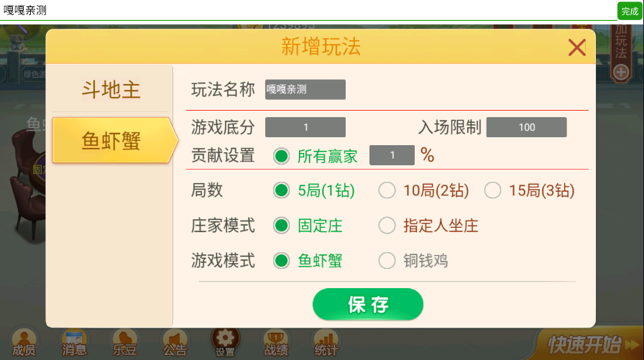Click the plus icon under 加玩法
The width and height of the screenshot is (644, 360).
[x=621, y=72]
